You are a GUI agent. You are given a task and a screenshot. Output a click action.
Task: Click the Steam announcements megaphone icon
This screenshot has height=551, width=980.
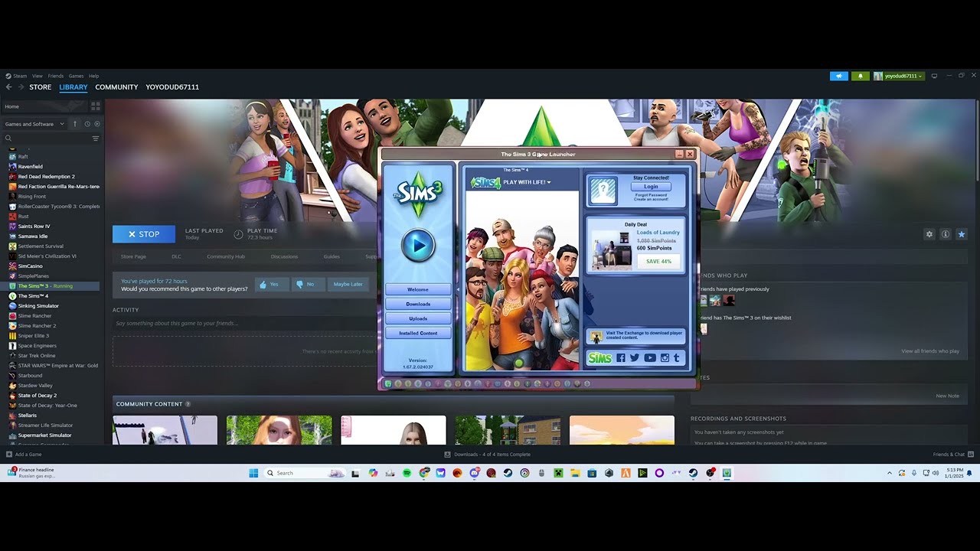click(x=839, y=76)
